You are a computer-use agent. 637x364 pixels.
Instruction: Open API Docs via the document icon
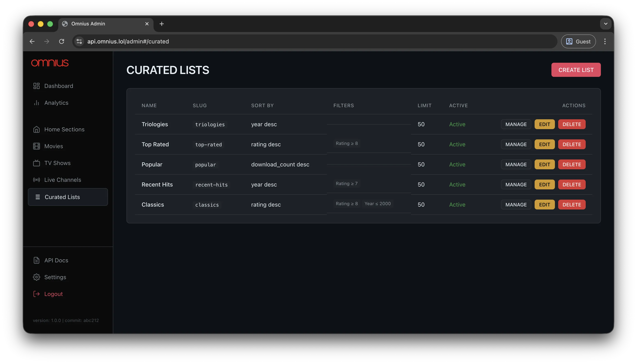(36, 260)
